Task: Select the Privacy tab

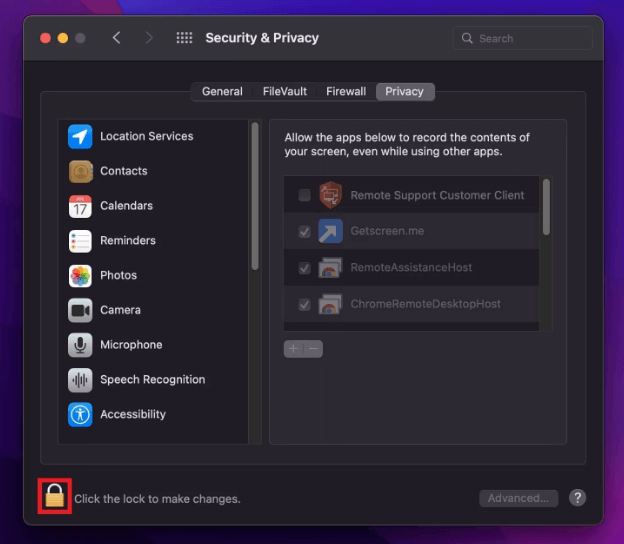Action: tap(404, 92)
